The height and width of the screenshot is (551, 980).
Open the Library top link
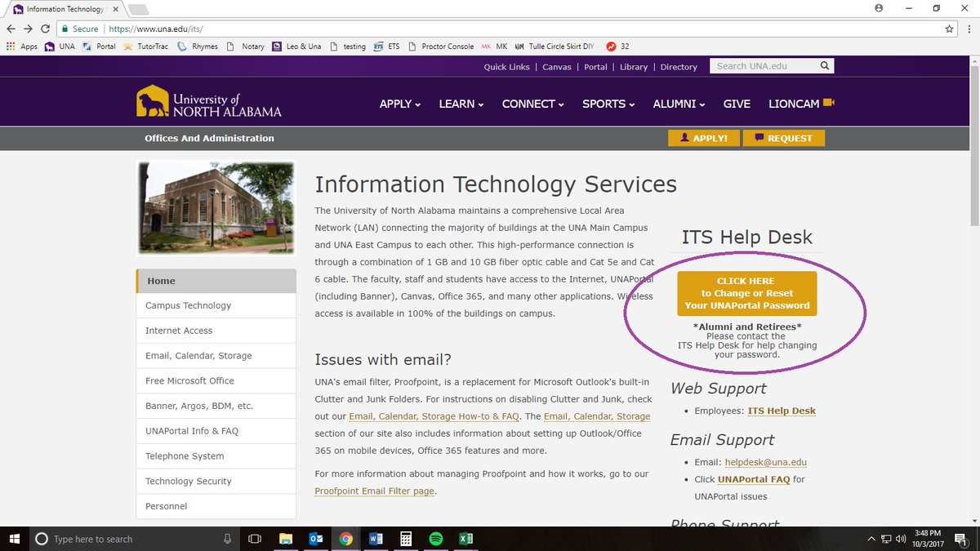click(x=634, y=67)
